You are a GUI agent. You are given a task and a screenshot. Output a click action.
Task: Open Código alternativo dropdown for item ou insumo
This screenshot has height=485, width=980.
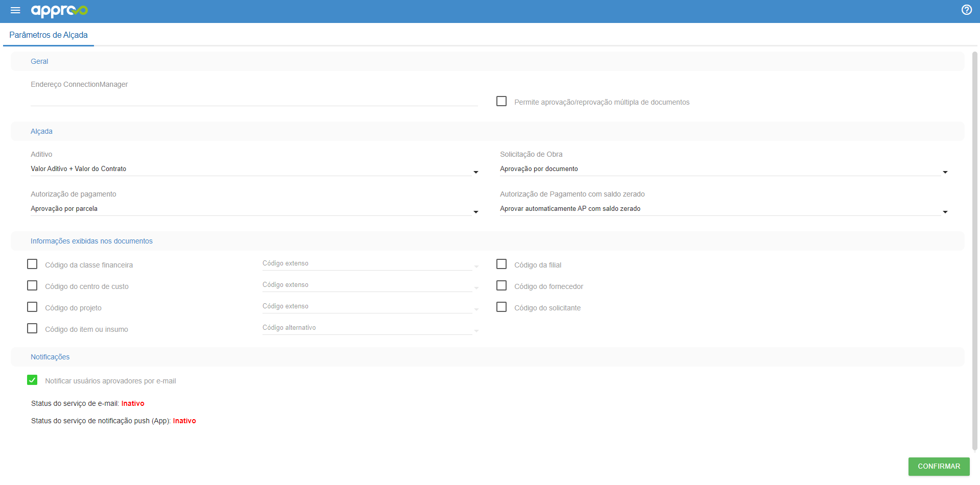(370, 328)
